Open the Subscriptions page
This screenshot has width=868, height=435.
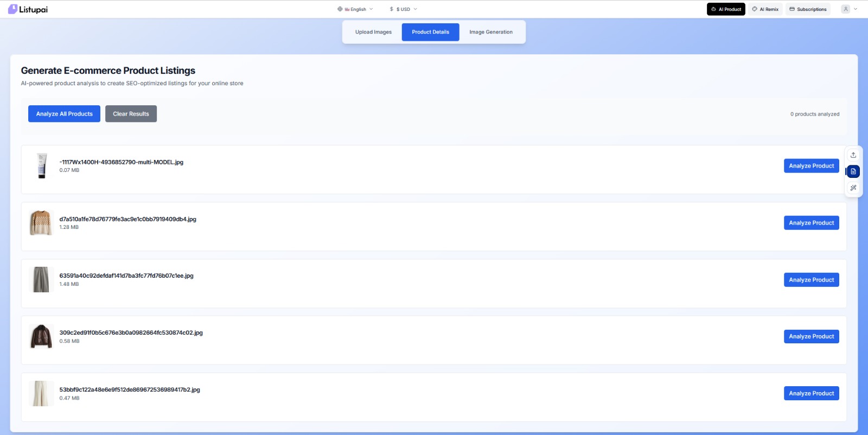(x=808, y=9)
